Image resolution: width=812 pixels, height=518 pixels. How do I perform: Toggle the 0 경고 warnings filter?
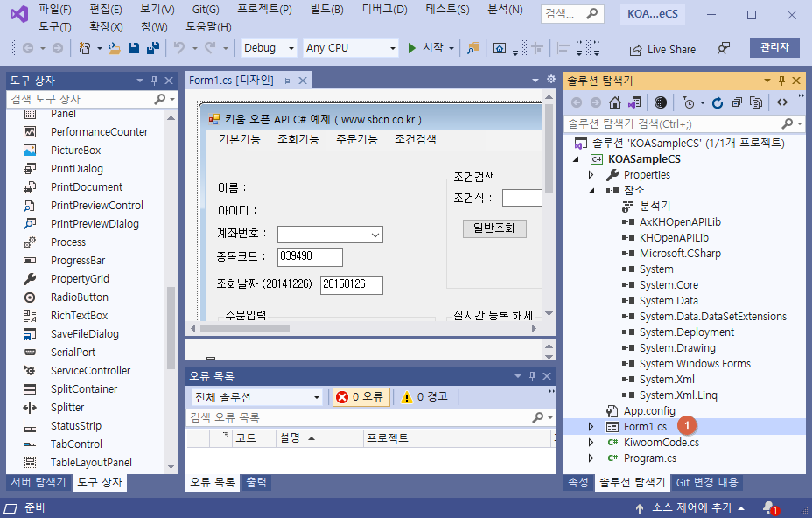[x=425, y=397]
